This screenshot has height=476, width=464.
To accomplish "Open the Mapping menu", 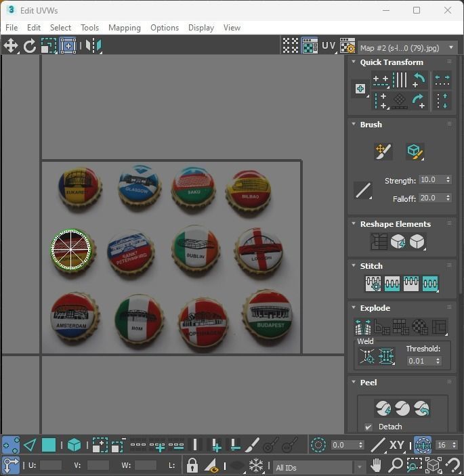I will (x=125, y=28).
